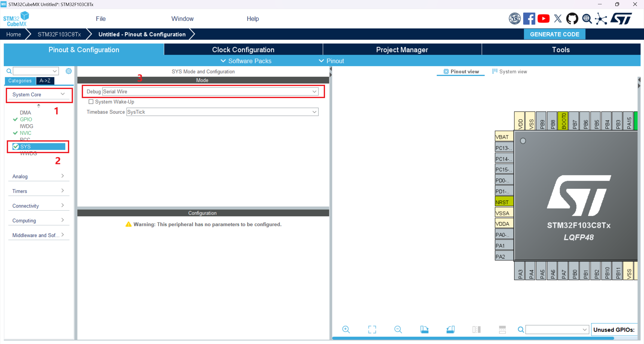Click the Facebook icon in header
The width and height of the screenshot is (644, 344).
(529, 19)
